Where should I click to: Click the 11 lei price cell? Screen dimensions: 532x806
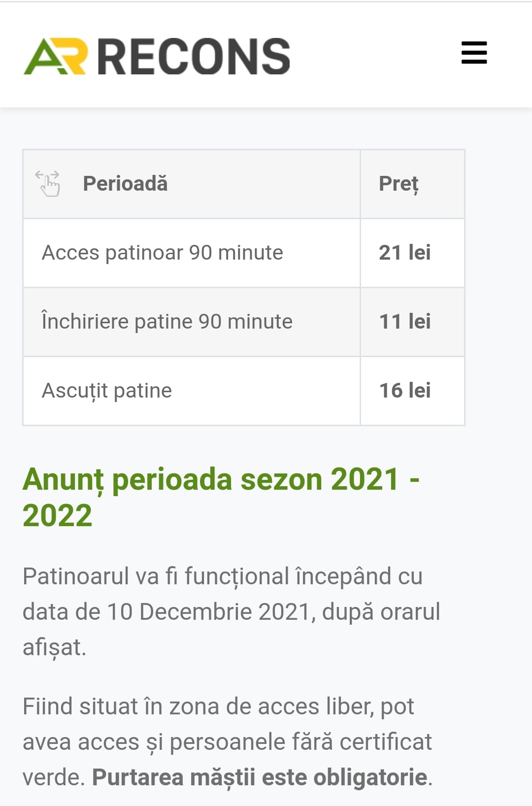(x=404, y=322)
